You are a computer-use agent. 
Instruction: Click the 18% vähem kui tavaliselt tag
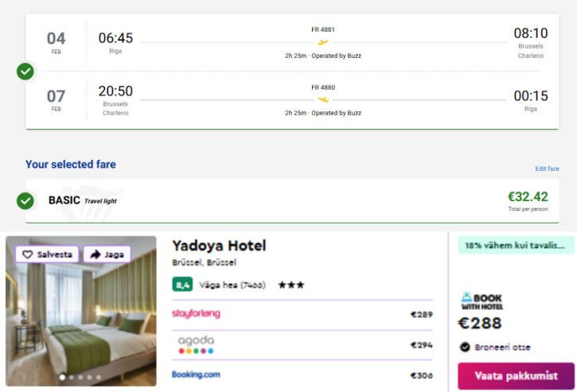tap(514, 246)
